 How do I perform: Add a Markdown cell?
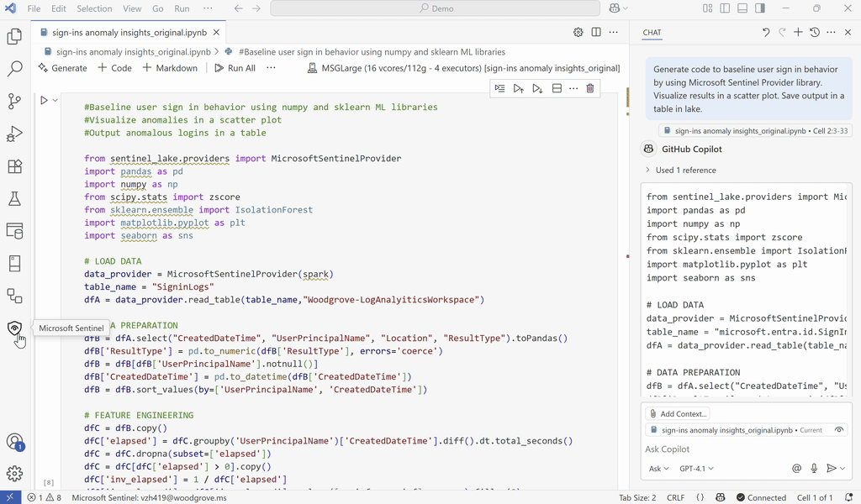(170, 68)
